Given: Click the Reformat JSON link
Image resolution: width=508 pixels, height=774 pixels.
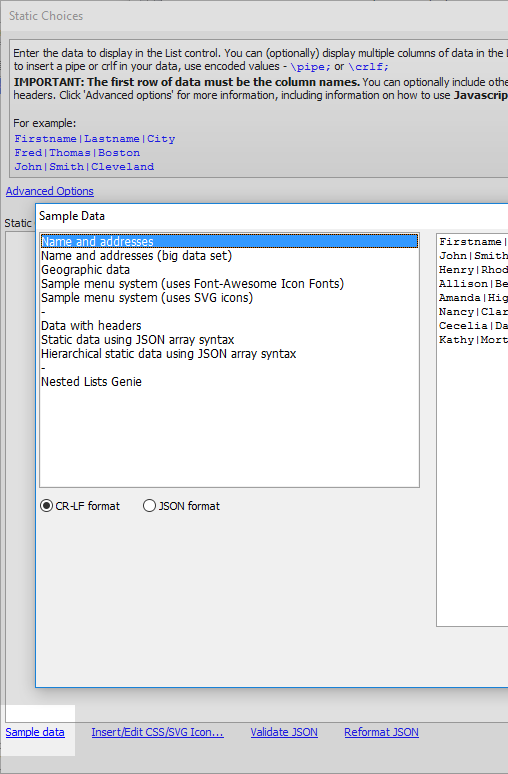Looking at the screenshot, I should click(382, 732).
